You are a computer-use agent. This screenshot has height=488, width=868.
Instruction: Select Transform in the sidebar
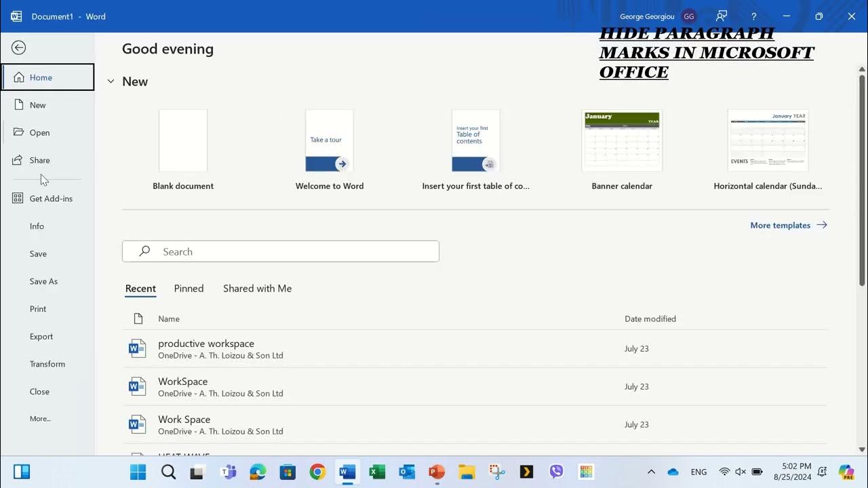point(47,364)
